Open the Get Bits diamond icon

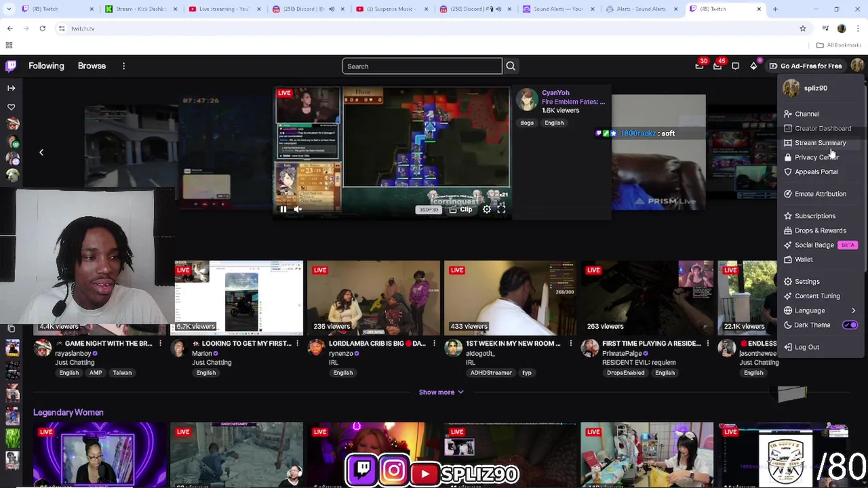pyautogui.click(x=753, y=66)
